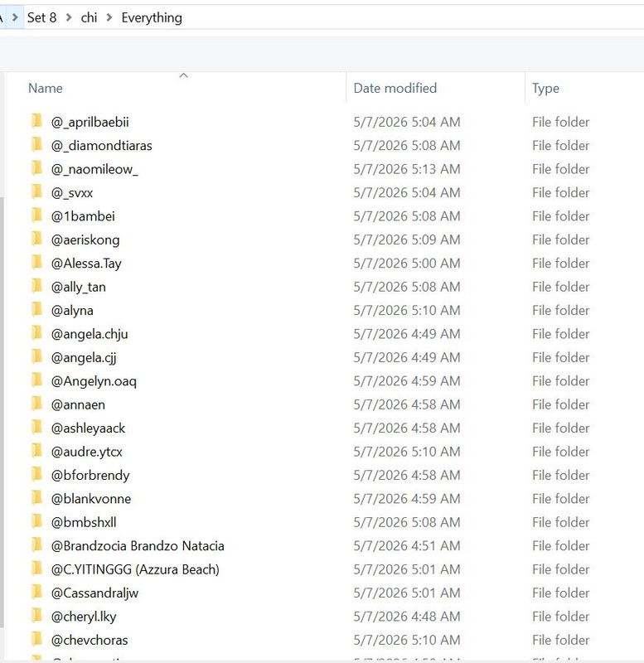Select the folder name @ally_tan
The image size is (644, 663).
78,287
